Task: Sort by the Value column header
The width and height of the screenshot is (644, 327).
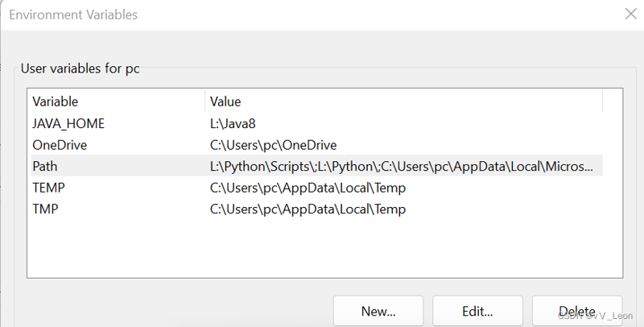Action: 404,101
